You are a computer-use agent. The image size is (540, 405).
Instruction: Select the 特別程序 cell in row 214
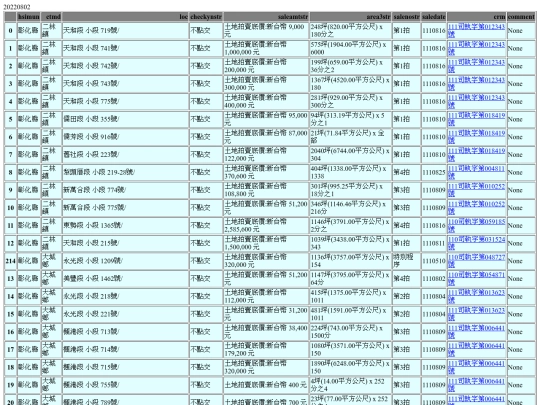pyautogui.click(x=406, y=261)
